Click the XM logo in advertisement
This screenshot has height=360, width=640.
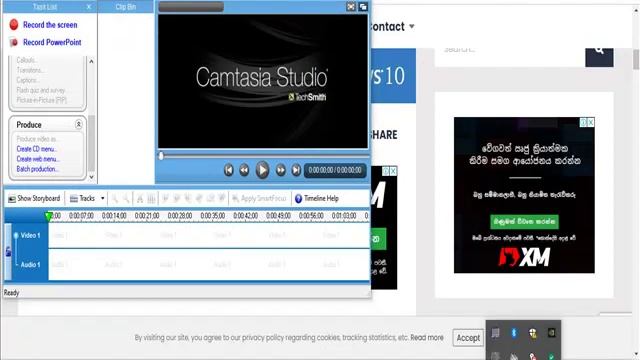tap(524, 257)
